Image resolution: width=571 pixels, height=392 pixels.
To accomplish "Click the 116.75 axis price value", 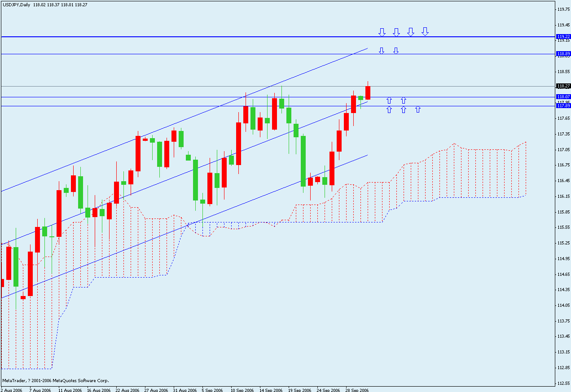I will (563, 165).
